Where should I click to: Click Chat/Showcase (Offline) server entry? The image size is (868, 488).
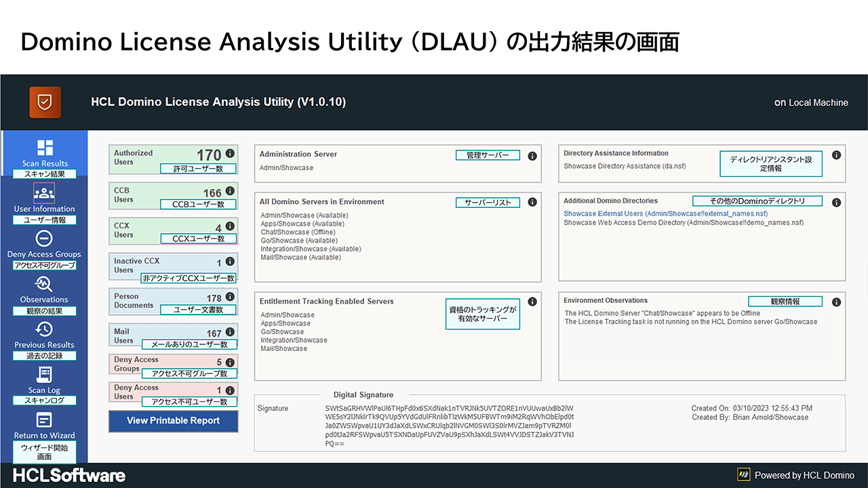click(298, 232)
